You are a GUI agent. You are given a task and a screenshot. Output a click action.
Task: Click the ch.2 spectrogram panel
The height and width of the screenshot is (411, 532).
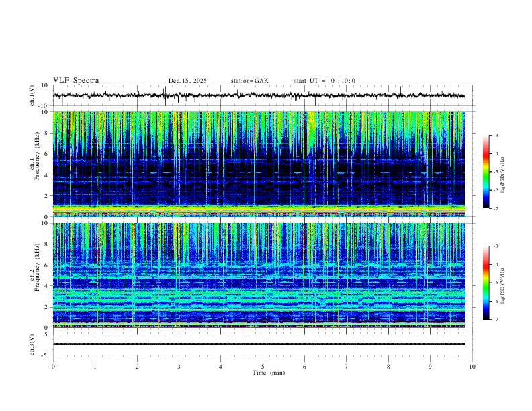pyautogui.click(x=259, y=275)
